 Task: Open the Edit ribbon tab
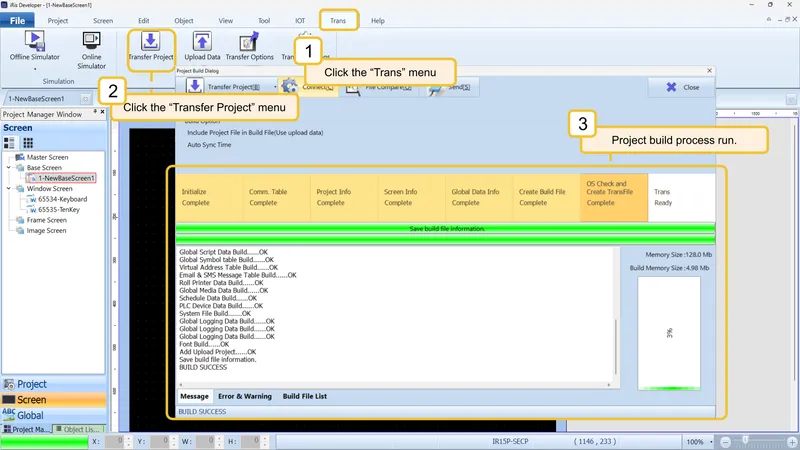[144, 21]
